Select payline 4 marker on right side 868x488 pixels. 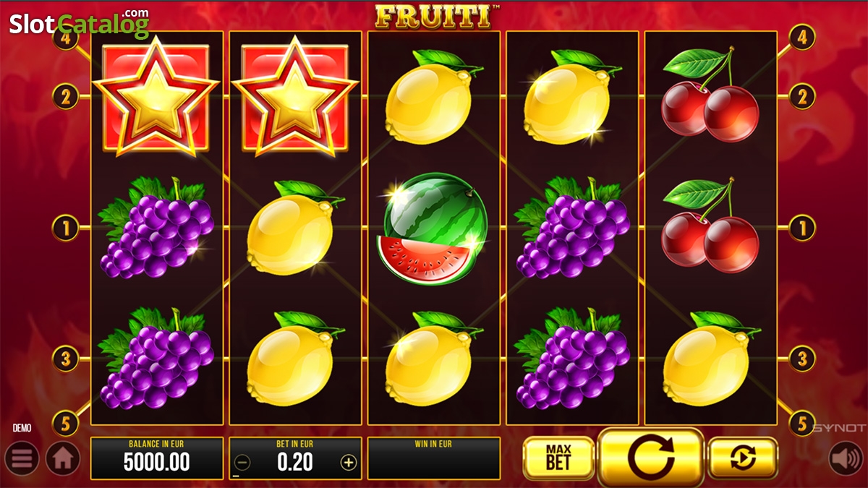click(x=801, y=37)
